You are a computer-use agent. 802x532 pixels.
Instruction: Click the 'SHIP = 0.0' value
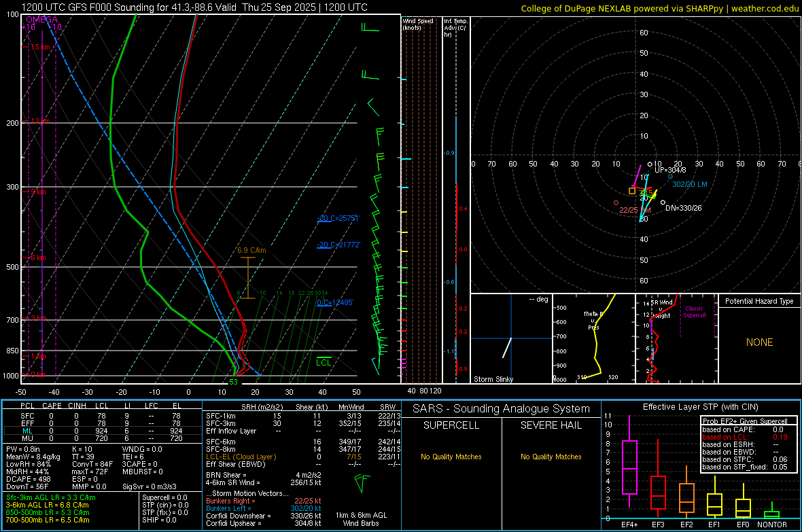tap(159, 520)
